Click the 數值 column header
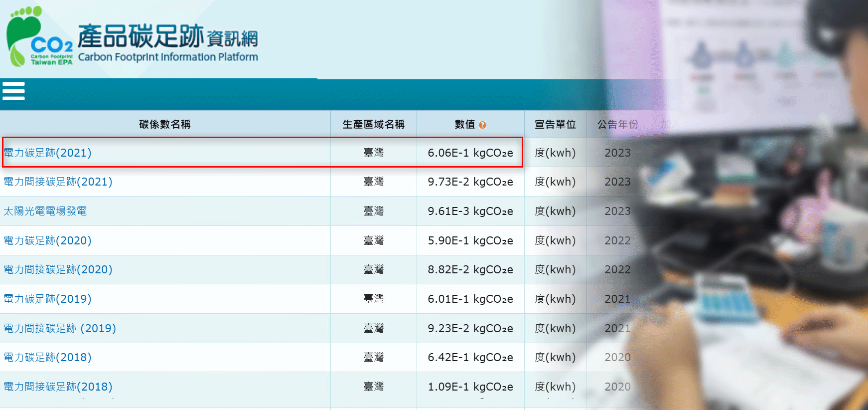The width and height of the screenshot is (868, 410). pos(465,124)
